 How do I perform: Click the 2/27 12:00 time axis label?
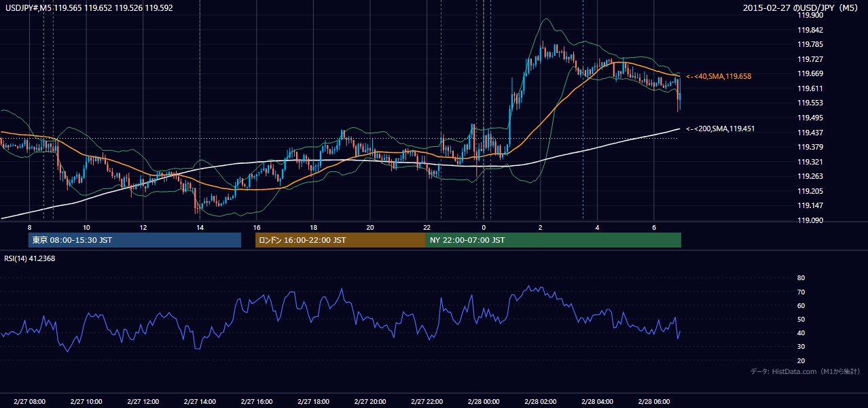(143, 401)
